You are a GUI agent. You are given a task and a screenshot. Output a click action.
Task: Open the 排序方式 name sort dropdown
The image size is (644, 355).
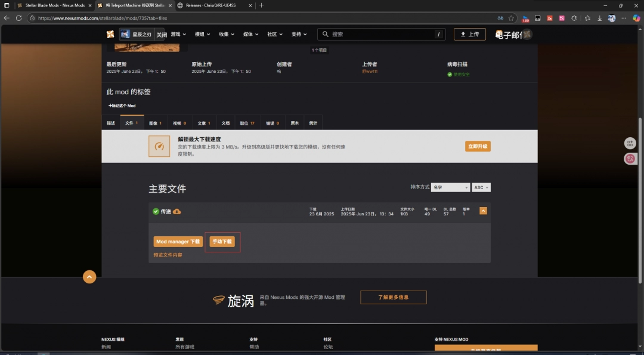click(450, 187)
